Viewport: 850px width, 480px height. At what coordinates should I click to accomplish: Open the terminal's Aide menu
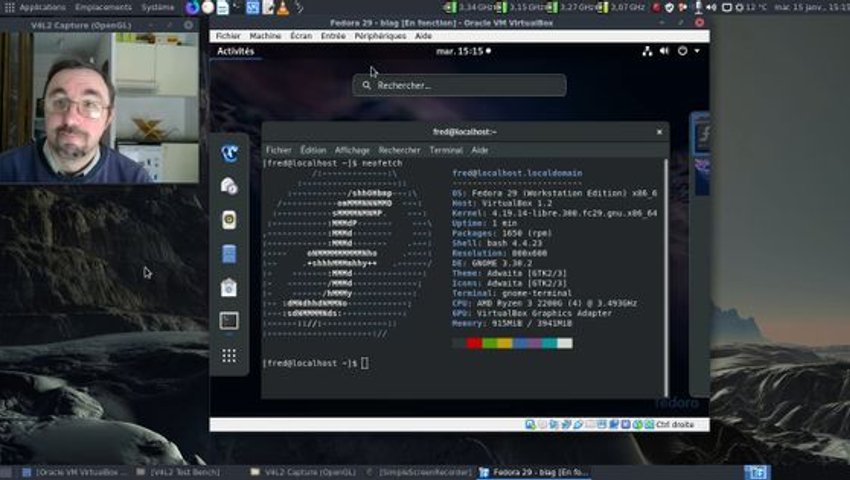pyautogui.click(x=480, y=150)
